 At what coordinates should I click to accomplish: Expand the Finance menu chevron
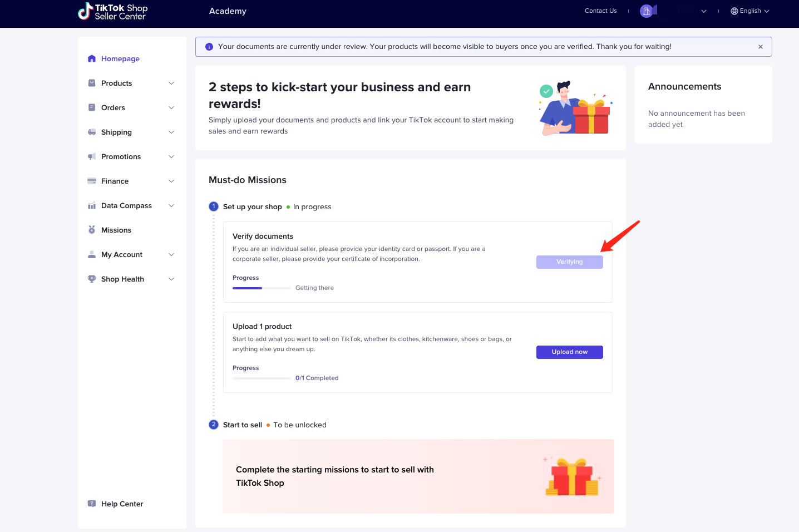point(171,181)
